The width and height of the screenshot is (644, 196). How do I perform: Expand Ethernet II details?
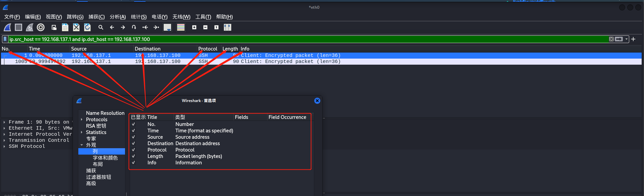tap(4, 128)
